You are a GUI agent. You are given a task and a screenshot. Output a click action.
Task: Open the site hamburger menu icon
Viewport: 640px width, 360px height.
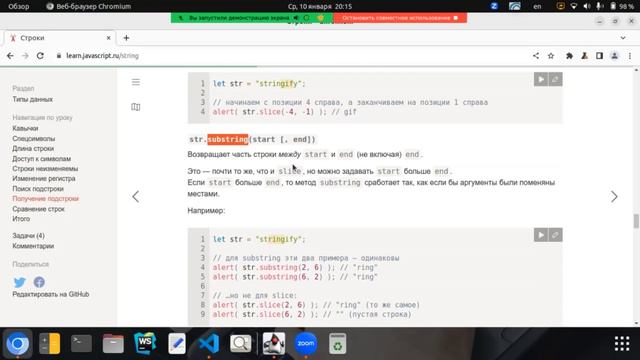(x=136, y=82)
